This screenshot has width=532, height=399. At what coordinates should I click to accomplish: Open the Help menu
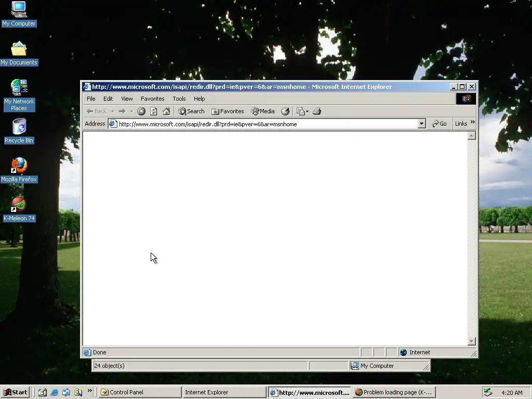tap(199, 99)
